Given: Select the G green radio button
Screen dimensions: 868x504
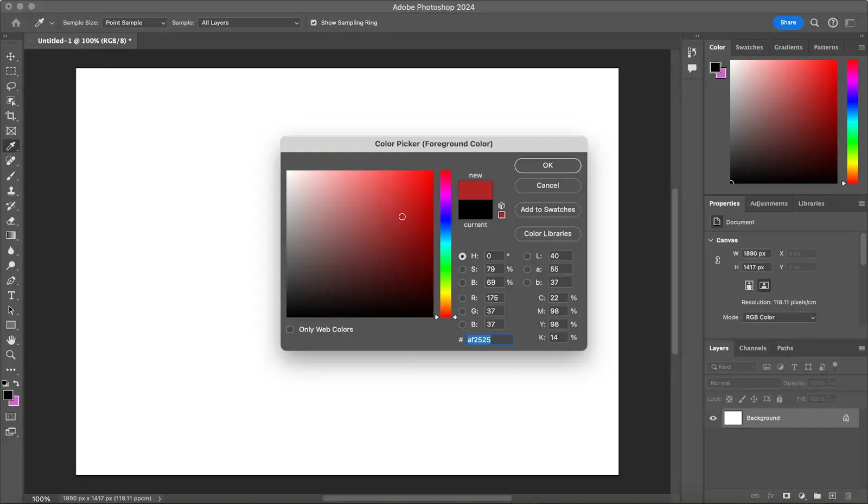Looking at the screenshot, I should pyautogui.click(x=462, y=311).
